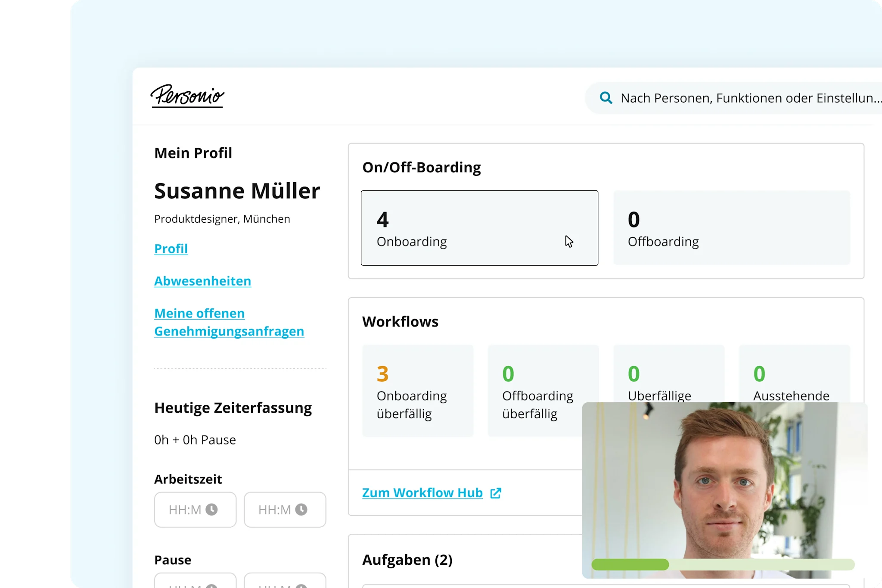
Task: Open the 0 Offboarding überfällig tile
Action: coord(543,391)
